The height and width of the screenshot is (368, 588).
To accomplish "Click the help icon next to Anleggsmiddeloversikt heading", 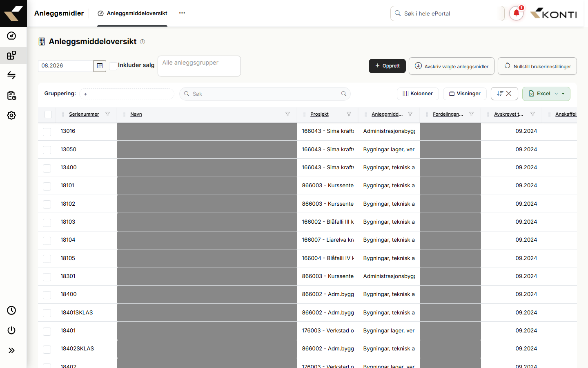I will 143,42.
